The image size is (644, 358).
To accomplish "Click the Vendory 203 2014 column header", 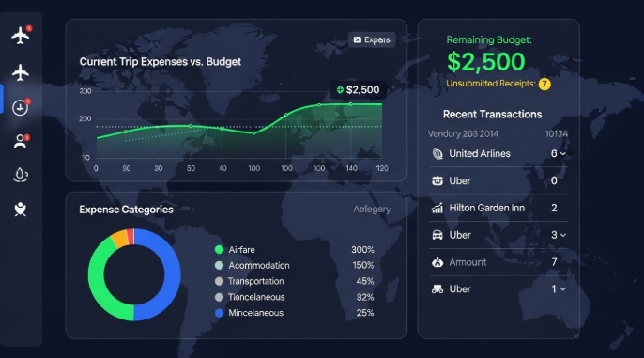I will click(463, 134).
